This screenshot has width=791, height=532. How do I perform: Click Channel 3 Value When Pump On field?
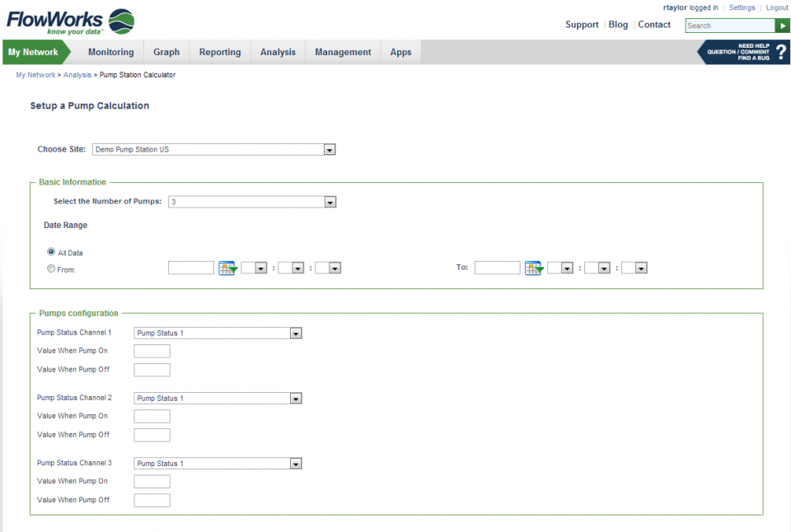click(152, 481)
